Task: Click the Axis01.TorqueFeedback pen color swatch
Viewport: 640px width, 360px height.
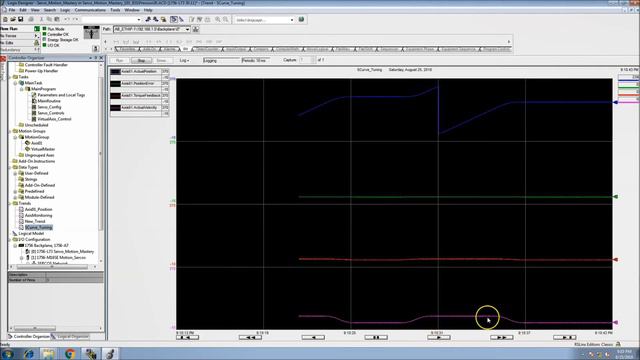Action: [x=116, y=96]
